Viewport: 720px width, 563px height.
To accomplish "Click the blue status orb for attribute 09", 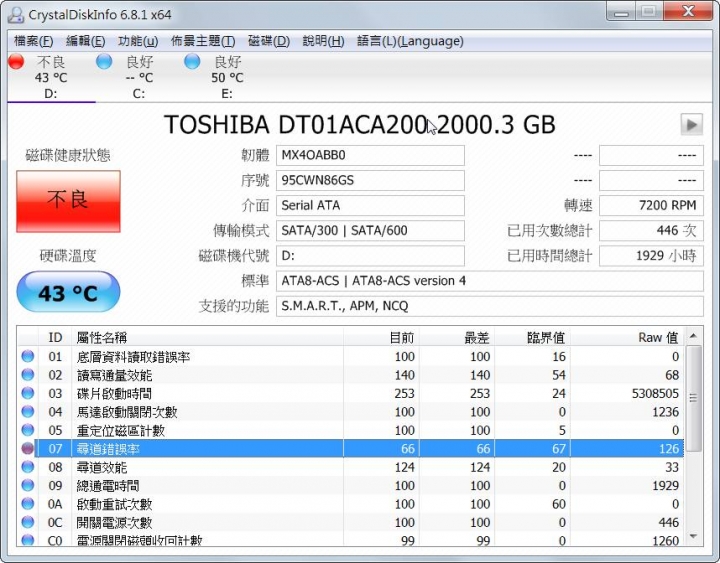I will [28, 486].
